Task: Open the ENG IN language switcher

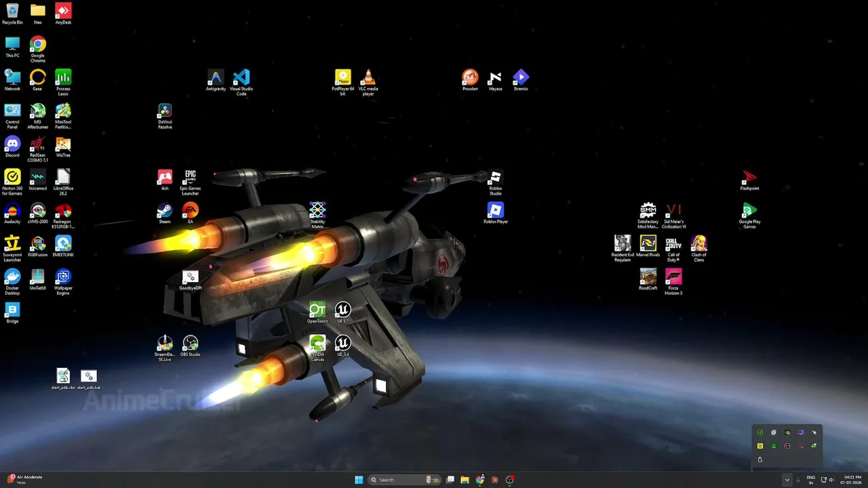Action: click(x=811, y=480)
